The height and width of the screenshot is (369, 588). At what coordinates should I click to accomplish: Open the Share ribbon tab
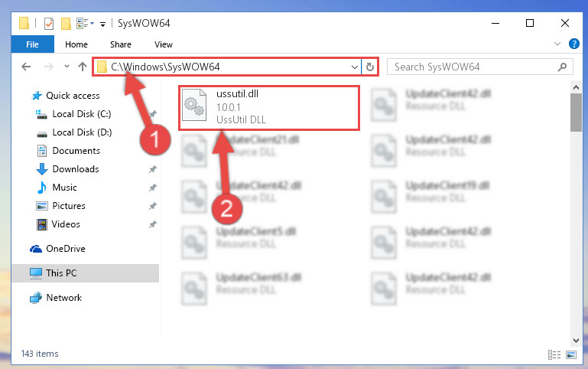(x=120, y=44)
